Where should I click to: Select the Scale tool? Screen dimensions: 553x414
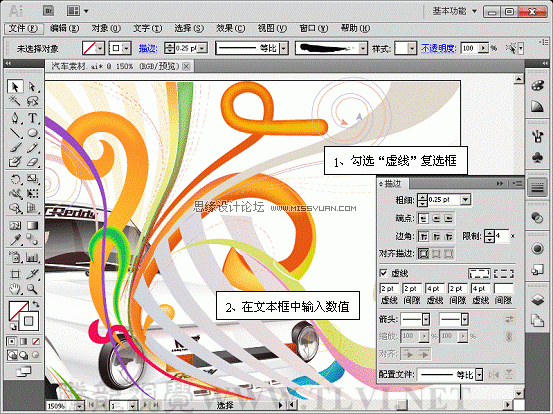[32, 179]
